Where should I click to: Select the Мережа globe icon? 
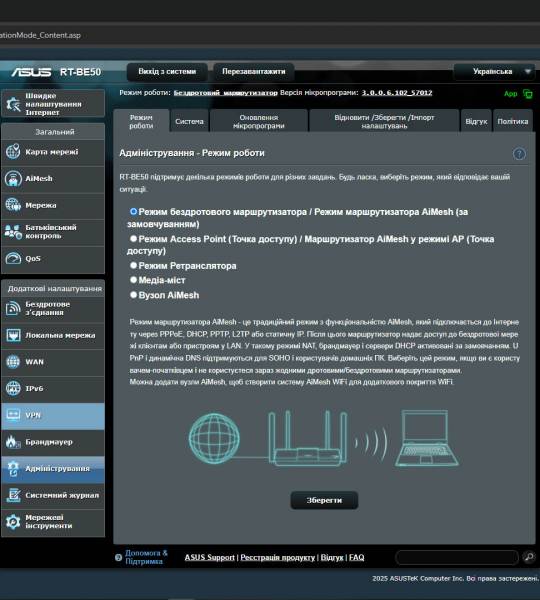(x=13, y=205)
